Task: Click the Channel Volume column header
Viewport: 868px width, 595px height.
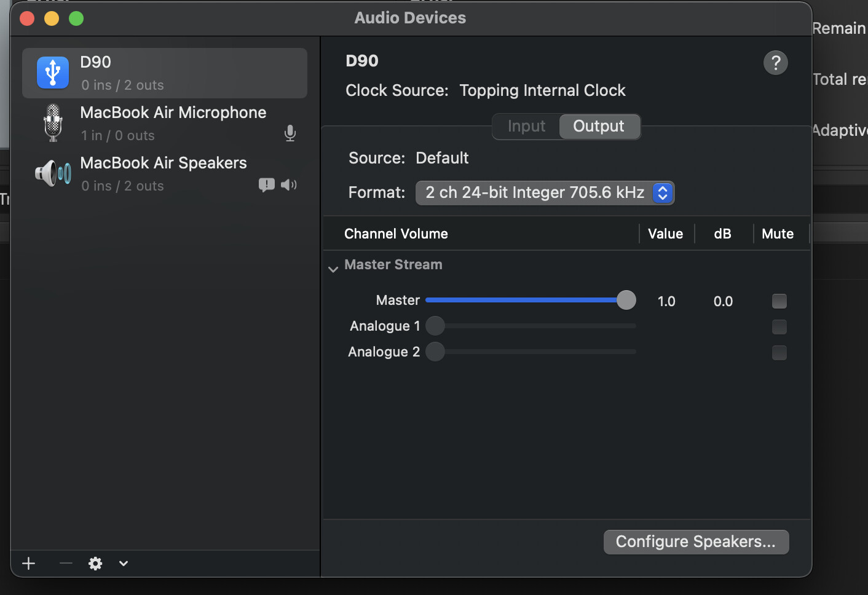Action: pos(396,234)
